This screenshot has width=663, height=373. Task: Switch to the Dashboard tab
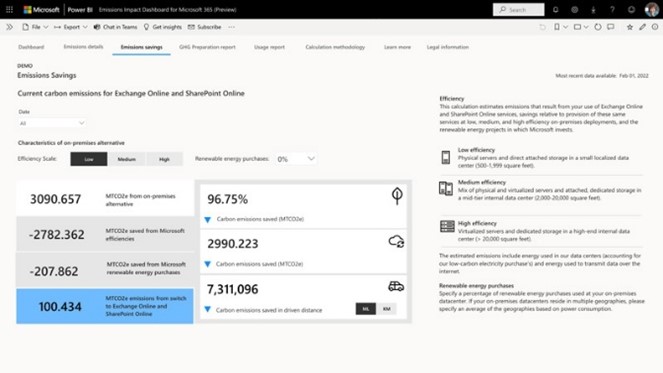click(x=31, y=47)
